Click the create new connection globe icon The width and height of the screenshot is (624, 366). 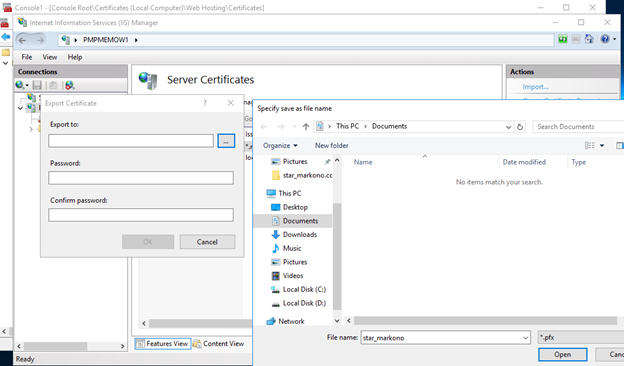pyautogui.click(x=20, y=85)
